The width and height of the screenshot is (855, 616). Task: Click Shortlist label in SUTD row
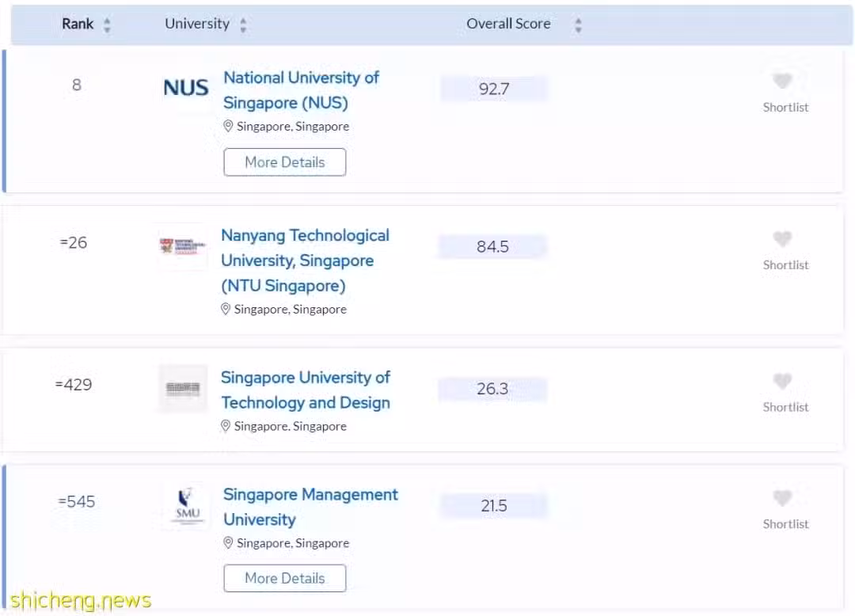pyautogui.click(x=785, y=407)
